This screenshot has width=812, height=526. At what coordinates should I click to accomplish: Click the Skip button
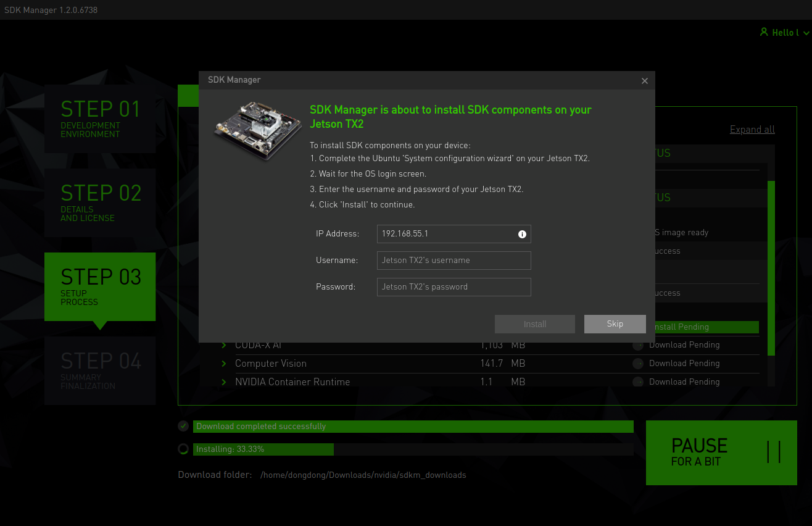615,324
